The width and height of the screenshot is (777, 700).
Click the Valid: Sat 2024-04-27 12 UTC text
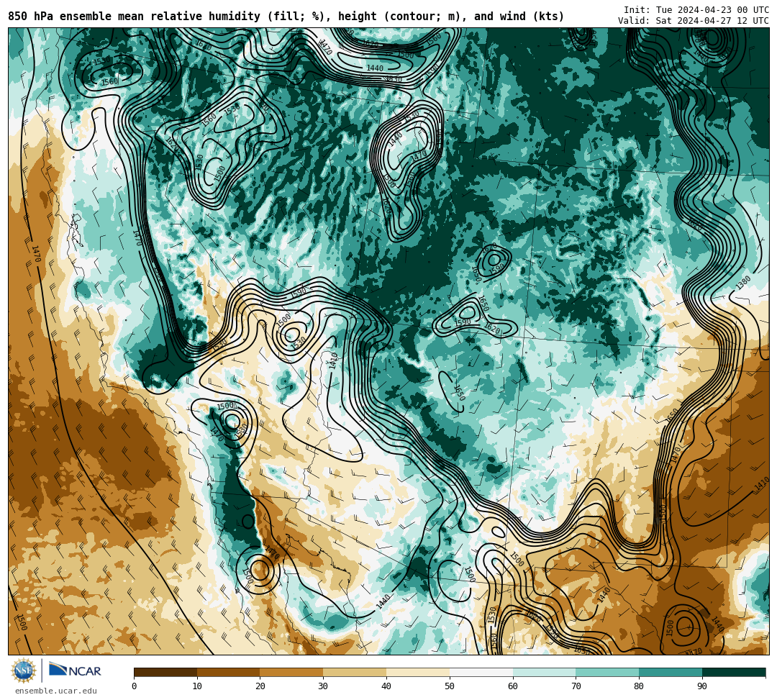[694, 21]
